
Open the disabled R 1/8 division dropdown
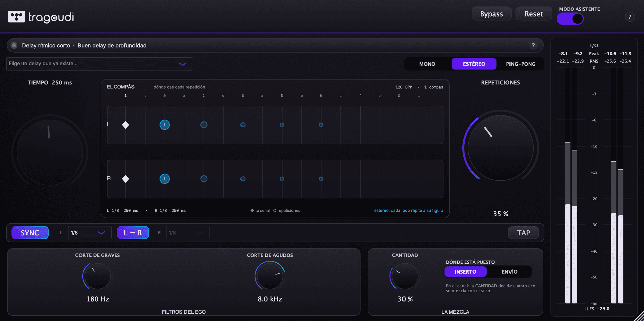point(188,233)
